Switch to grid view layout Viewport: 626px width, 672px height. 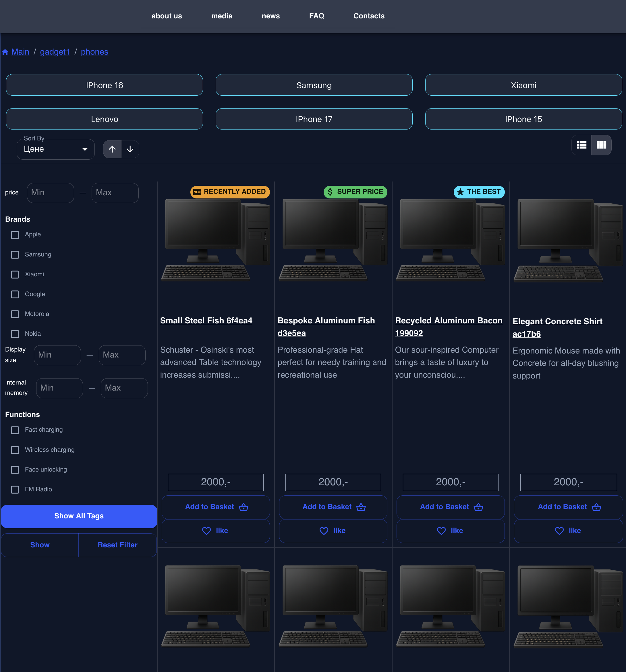tap(601, 145)
